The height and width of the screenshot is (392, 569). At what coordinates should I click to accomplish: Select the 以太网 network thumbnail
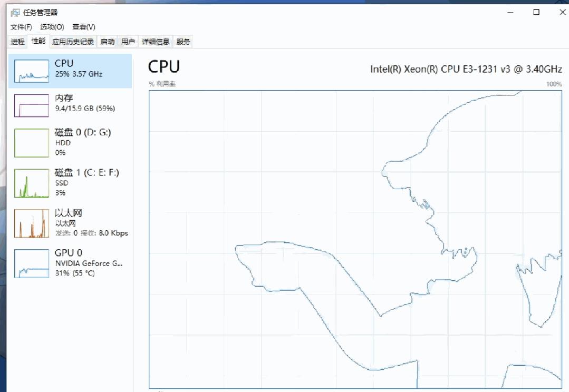[32, 223]
